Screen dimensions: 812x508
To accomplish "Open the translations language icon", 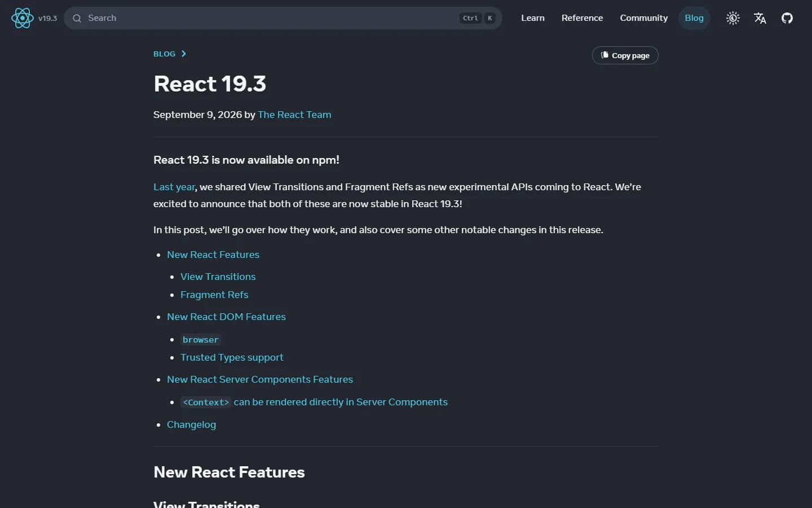I will (x=760, y=18).
